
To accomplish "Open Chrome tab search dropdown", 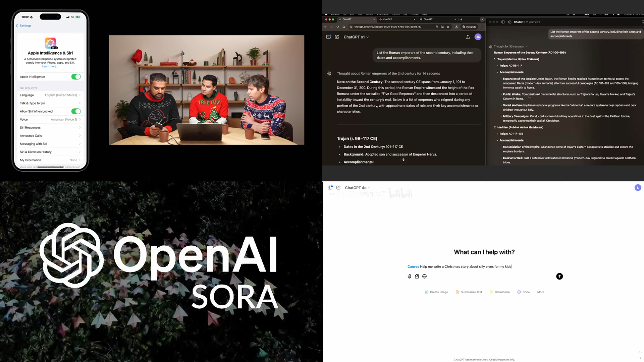I will pos(482,19).
